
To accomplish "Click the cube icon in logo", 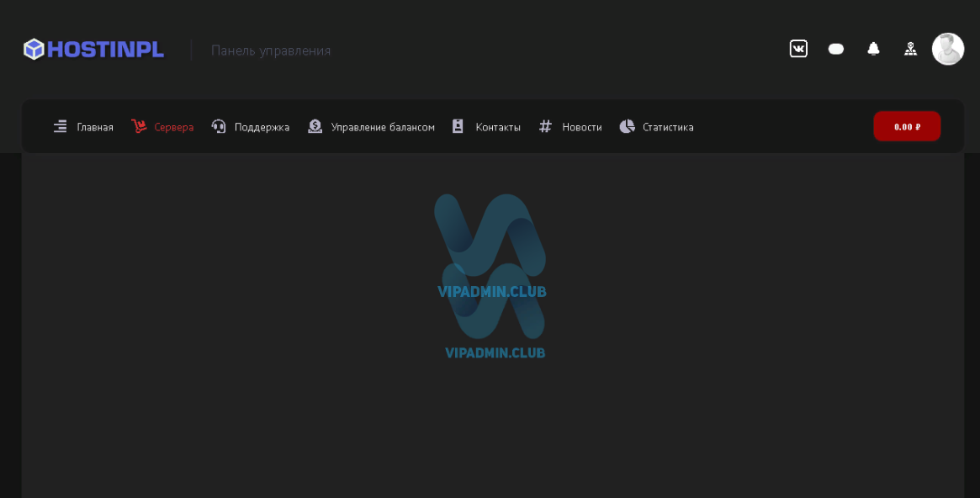I will (34, 50).
